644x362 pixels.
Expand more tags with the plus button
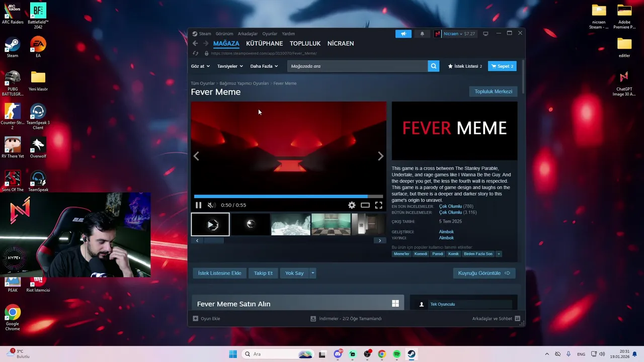(x=499, y=254)
